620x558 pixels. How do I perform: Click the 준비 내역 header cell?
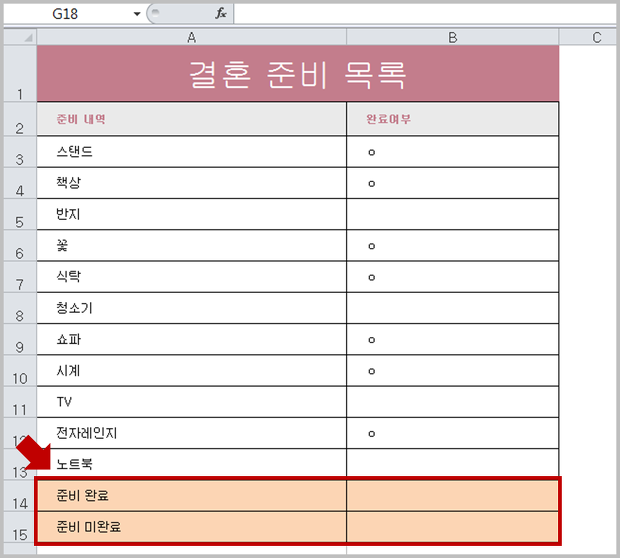[x=191, y=119]
